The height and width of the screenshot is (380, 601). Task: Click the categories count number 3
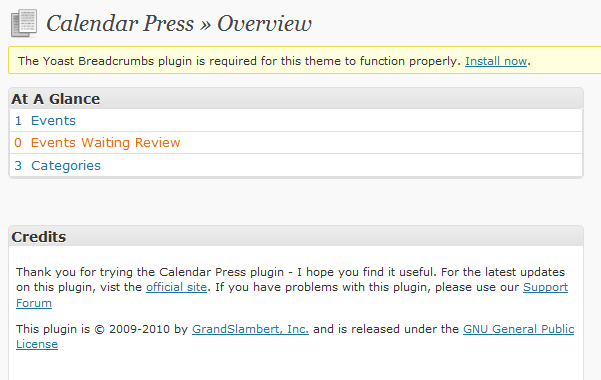coord(18,166)
